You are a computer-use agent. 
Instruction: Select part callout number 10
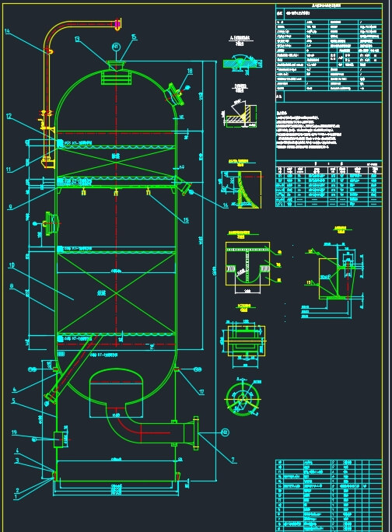click(x=12, y=264)
